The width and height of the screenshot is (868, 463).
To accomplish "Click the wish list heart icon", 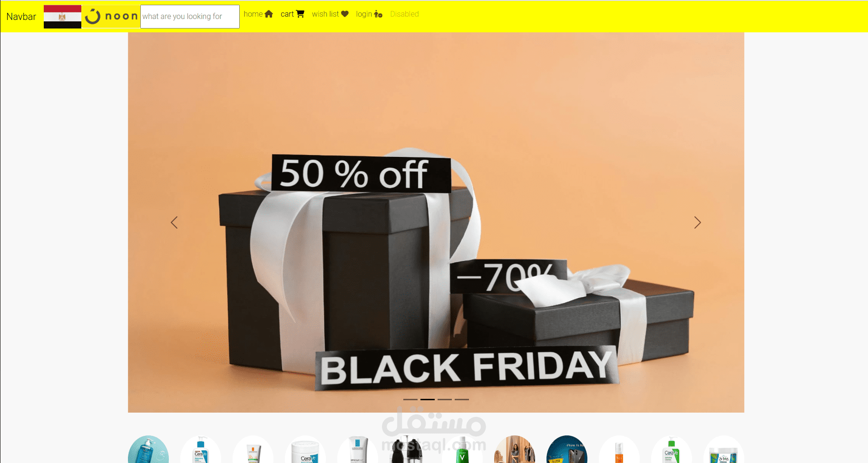I will point(345,14).
